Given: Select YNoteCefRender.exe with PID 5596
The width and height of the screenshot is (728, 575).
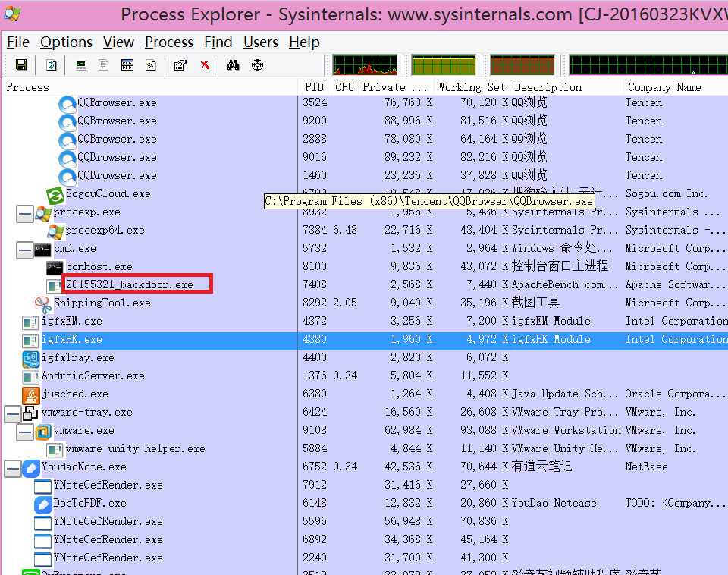Looking at the screenshot, I should (x=108, y=522).
